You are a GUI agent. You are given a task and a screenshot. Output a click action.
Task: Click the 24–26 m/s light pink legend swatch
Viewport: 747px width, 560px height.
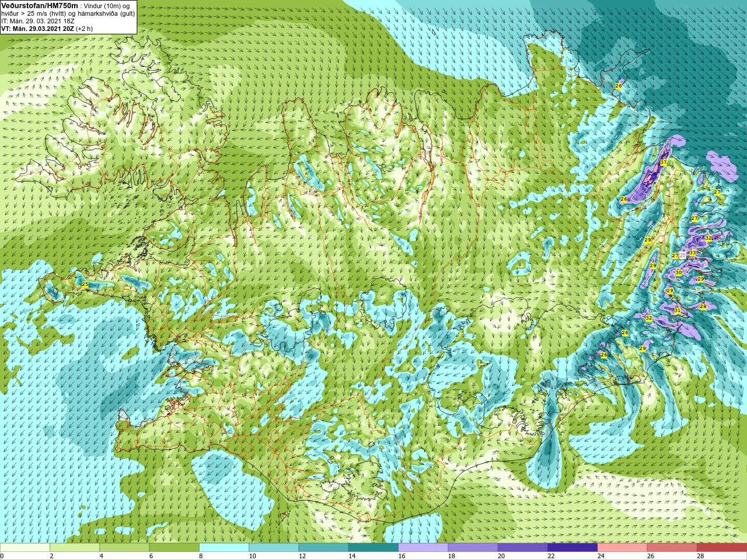[x=622, y=547]
